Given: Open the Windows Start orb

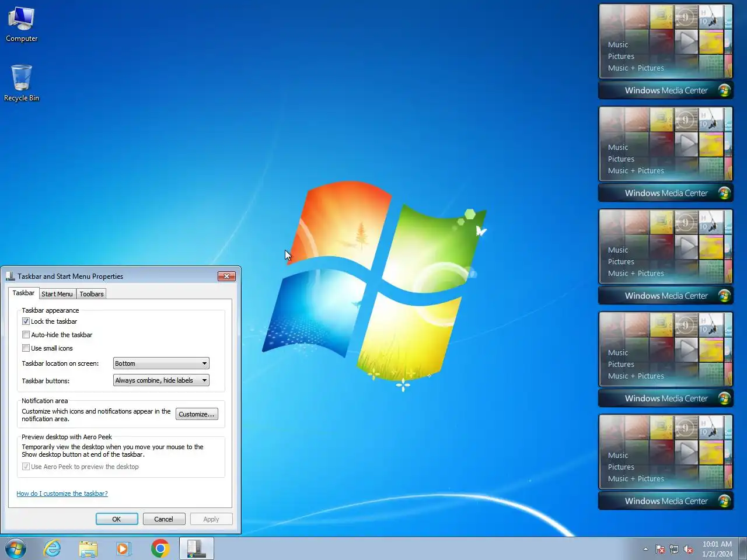Looking at the screenshot, I should (16, 549).
